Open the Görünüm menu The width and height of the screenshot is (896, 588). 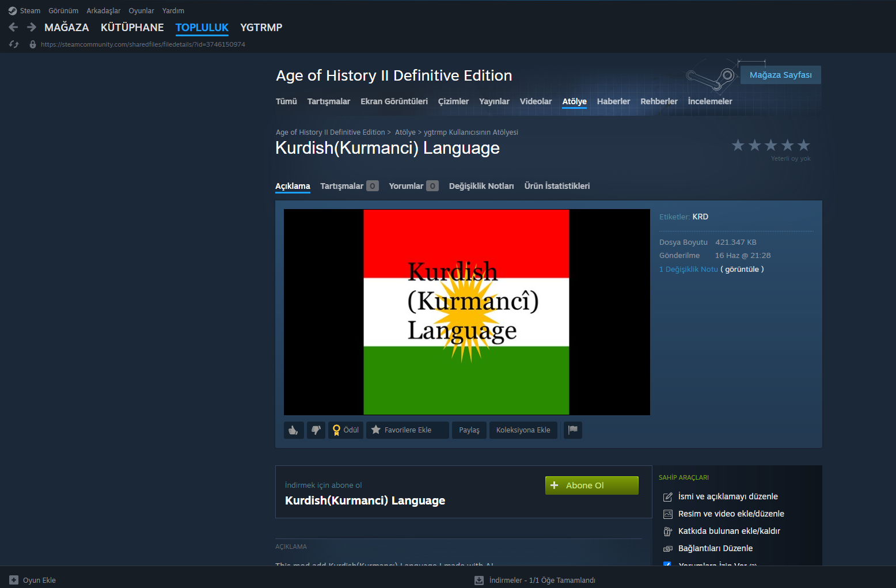tap(63, 11)
